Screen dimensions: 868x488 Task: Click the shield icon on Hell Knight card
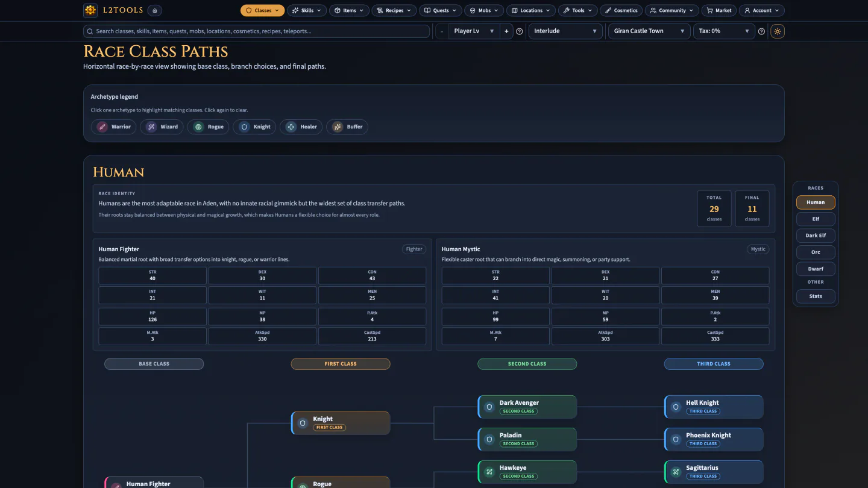pyautogui.click(x=676, y=407)
